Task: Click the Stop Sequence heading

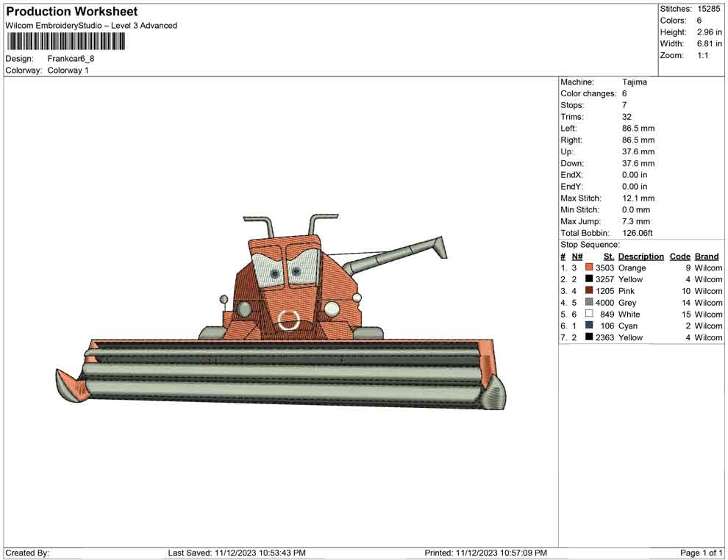Action: tap(590, 245)
